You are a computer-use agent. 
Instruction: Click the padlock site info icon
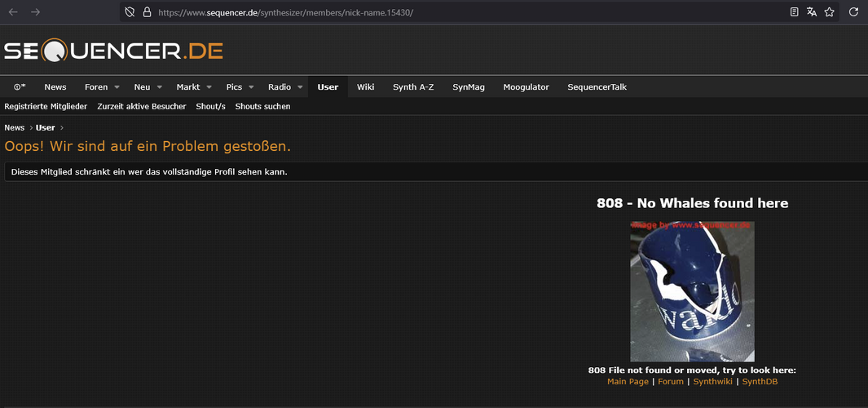point(147,11)
